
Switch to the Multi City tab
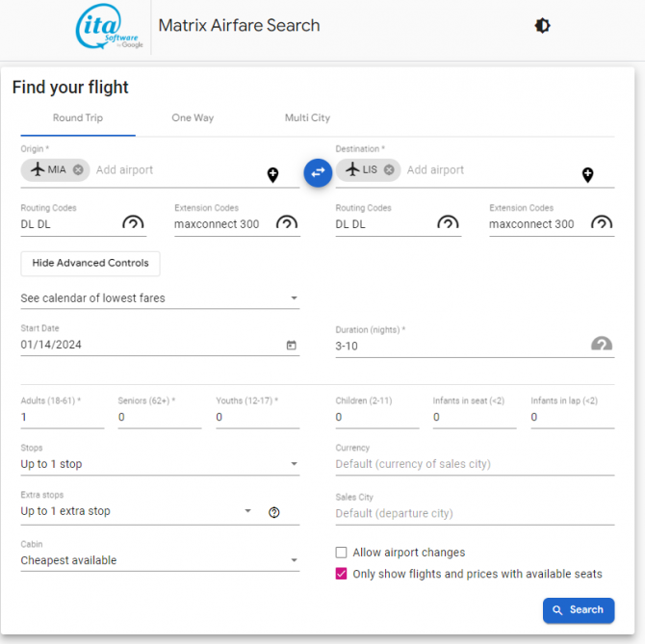[x=307, y=118]
